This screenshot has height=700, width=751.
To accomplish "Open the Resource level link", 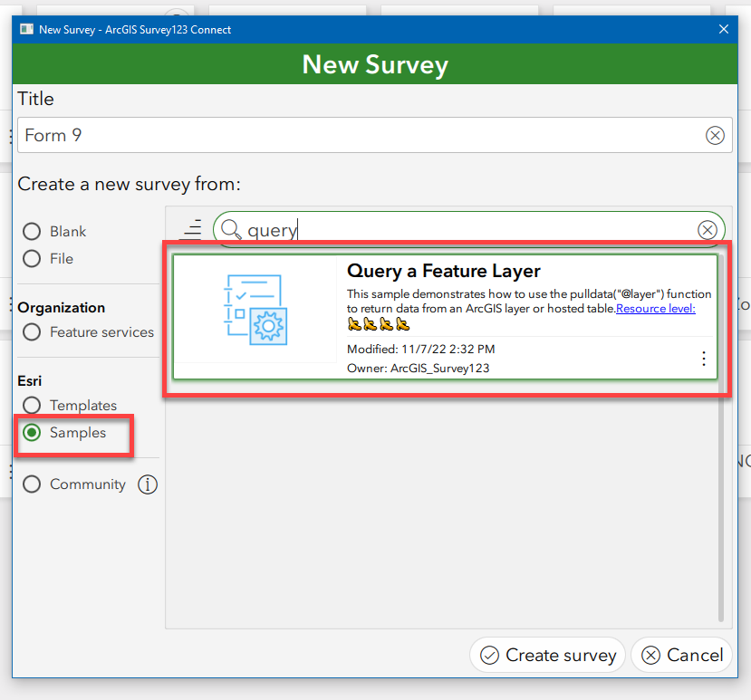I will [655, 308].
